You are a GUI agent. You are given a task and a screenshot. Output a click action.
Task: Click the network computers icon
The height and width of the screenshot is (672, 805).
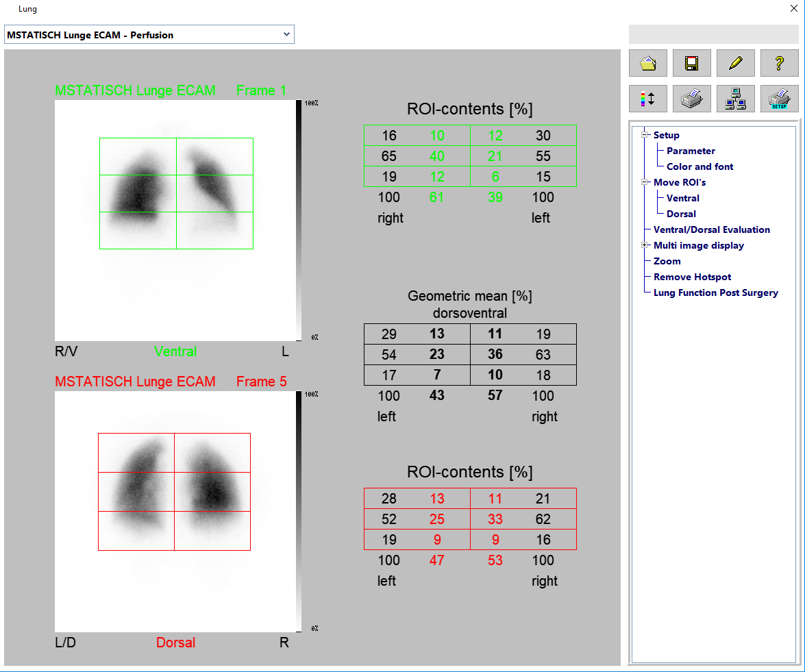coord(735,99)
